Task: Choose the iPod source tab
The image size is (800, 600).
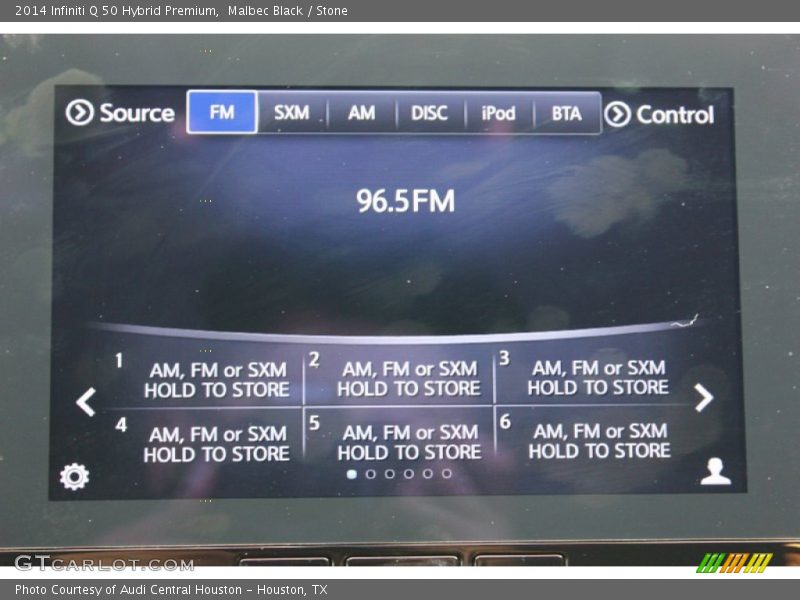Action: 498,113
